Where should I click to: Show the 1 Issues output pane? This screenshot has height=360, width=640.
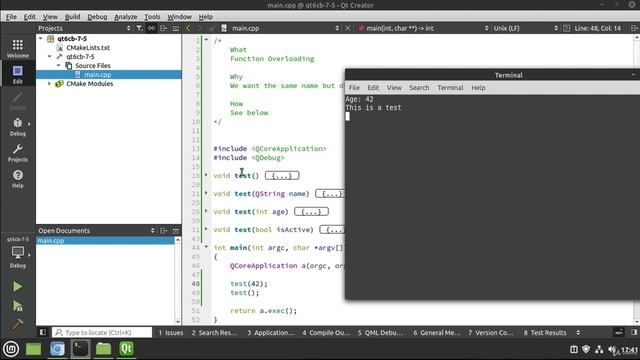click(x=171, y=332)
